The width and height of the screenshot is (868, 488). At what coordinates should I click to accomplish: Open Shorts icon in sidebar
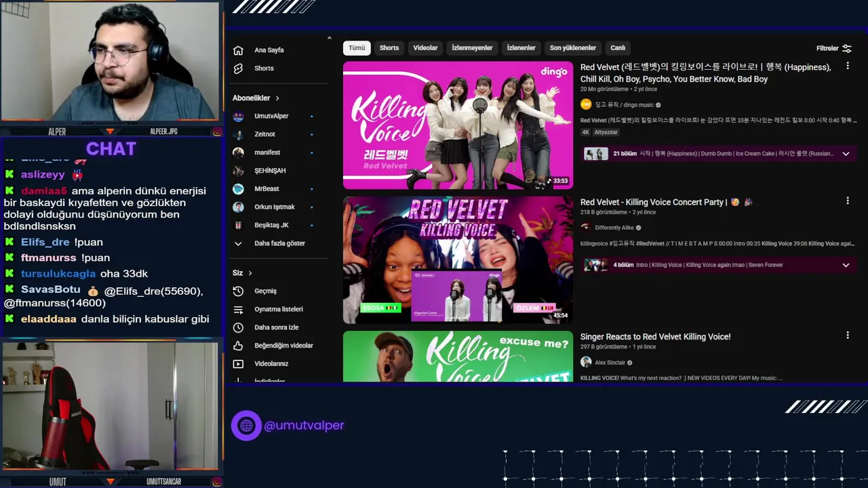point(238,68)
